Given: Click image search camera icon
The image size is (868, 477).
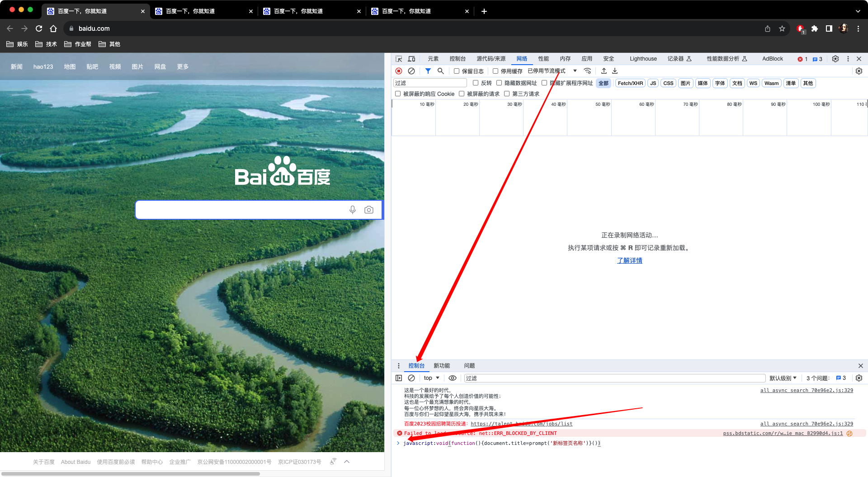Looking at the screenshot, I should point(369,210).
